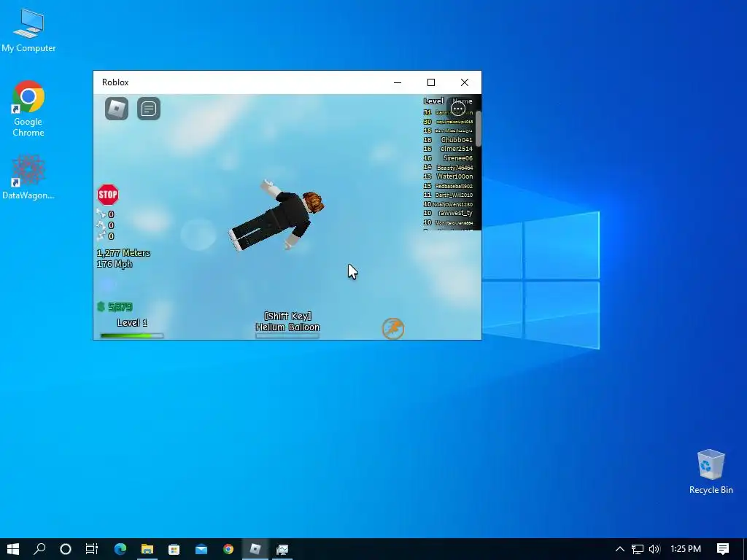Click Show Desktop sliver at taskbar end

pyautogui.click(x=745, y=549)
